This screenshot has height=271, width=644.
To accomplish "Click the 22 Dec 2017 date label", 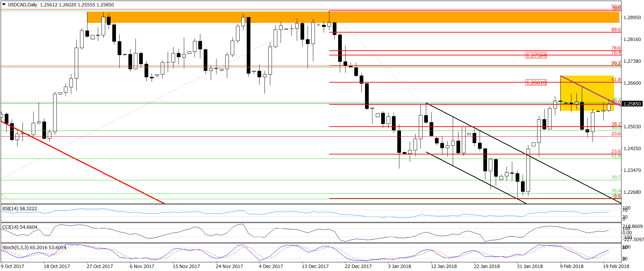I will [x=358, y=266].
